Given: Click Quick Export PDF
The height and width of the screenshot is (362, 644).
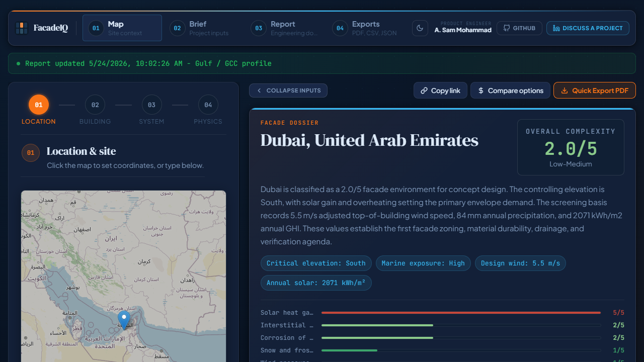Looking at the screenshot, I should coord(595,90).
